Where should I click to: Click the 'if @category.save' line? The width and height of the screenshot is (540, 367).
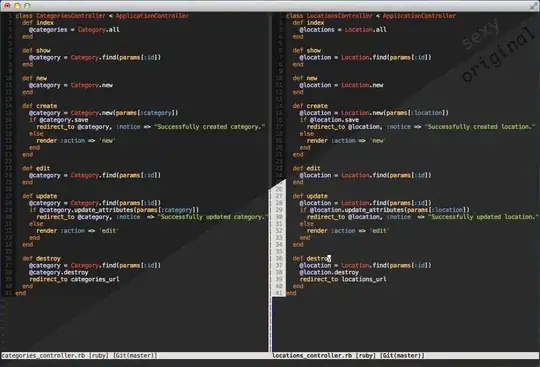(x=59, y=120)
